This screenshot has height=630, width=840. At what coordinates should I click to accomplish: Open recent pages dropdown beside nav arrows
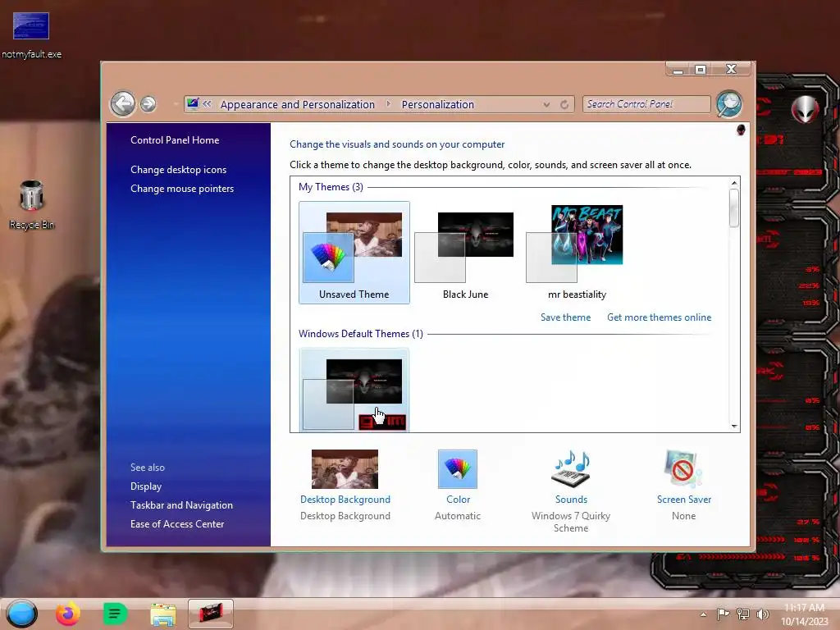click(176, 104)
